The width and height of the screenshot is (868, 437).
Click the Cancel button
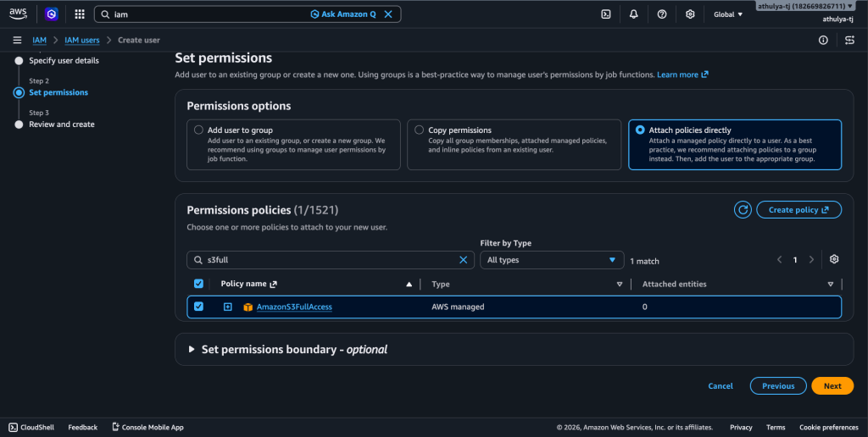click(721, 386)
